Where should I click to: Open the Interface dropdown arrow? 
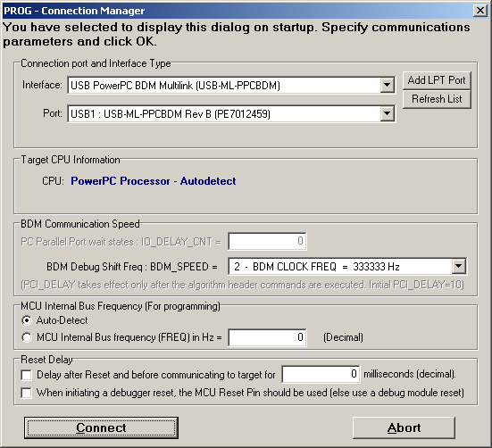[388, 85]
